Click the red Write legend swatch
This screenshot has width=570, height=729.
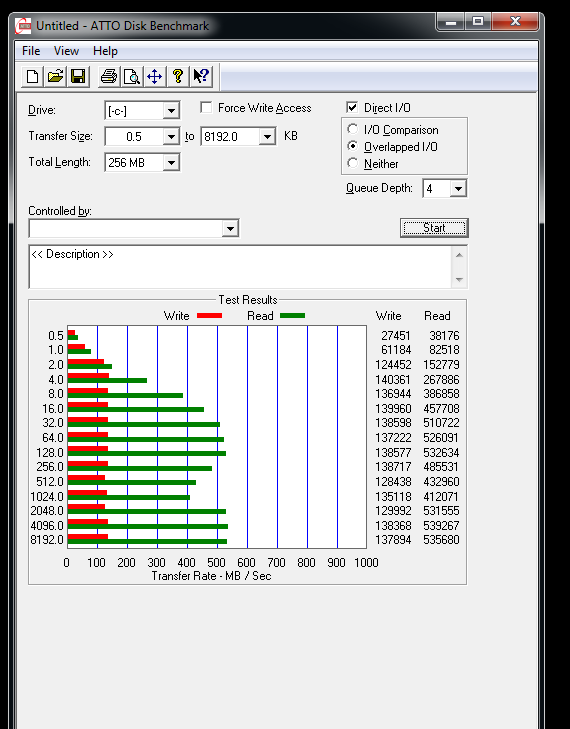209,316
